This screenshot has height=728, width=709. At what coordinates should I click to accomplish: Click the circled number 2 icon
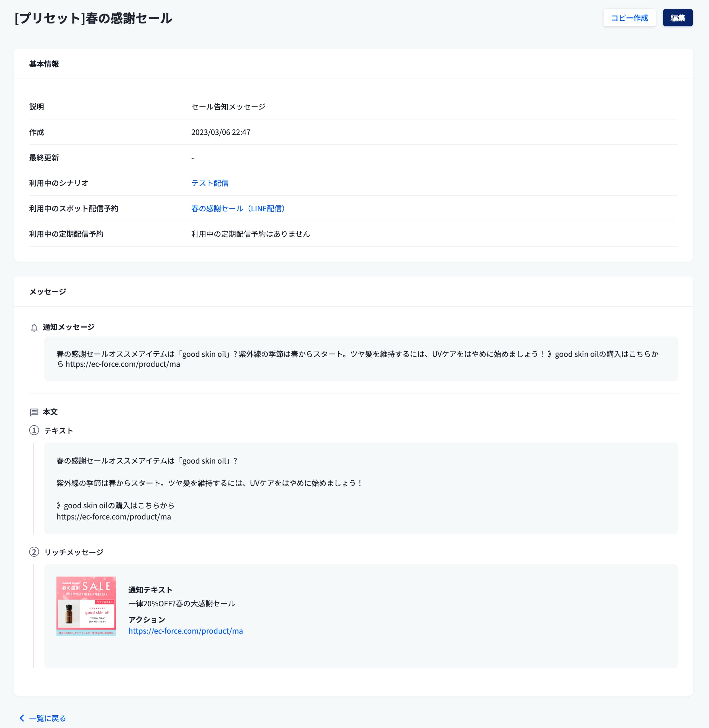(x=34, y=552)
